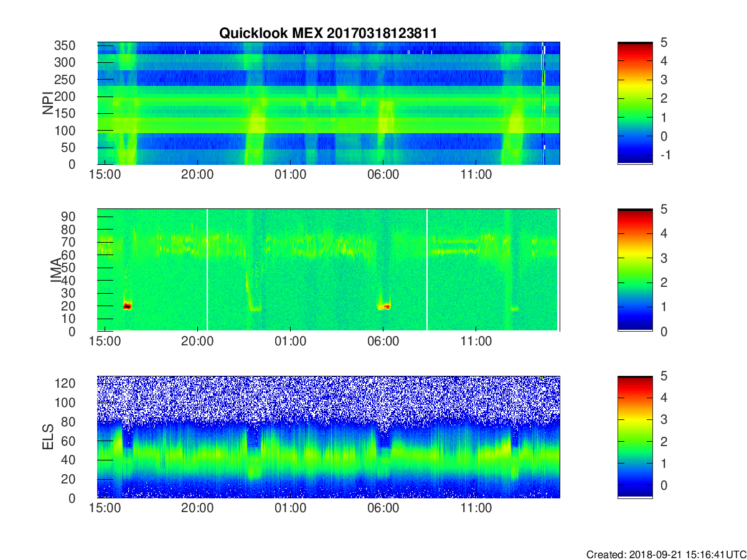Click 11:00 under the IMA panel
The width and height of the screenshot is (747, 560).
[x=476, y=342]
